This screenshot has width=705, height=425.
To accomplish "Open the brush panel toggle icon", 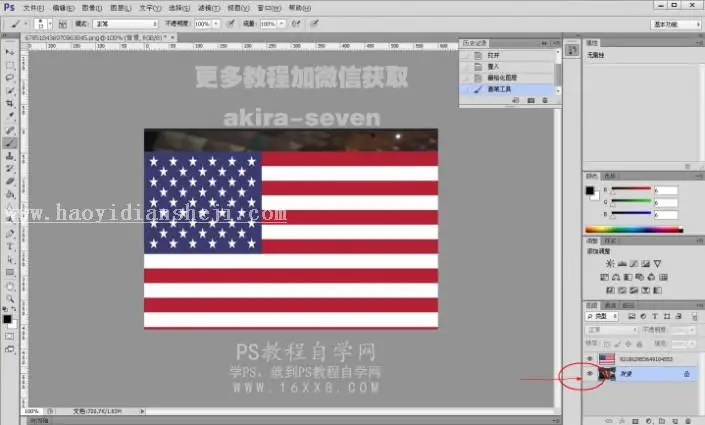I will point(63,24).
